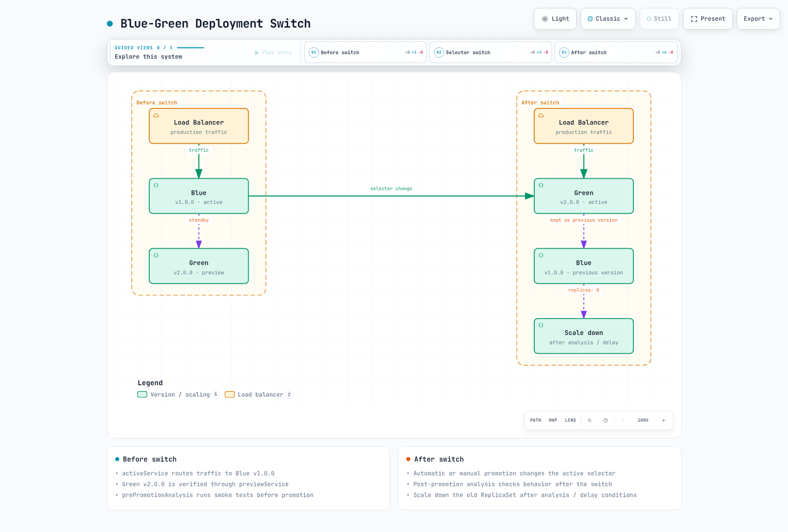
Task: Click the note about prePromotionAnalysis smoke tests
Action: 218,495
